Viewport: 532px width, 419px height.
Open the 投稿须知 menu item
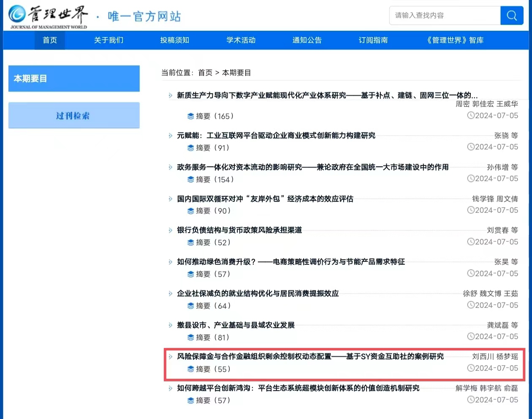[x=174, y=40]
